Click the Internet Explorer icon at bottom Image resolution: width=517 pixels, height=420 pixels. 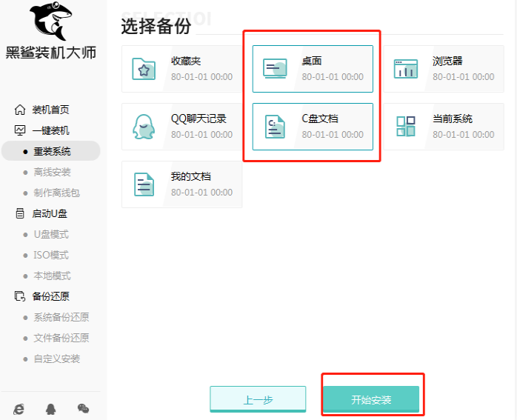coord(19,409)
